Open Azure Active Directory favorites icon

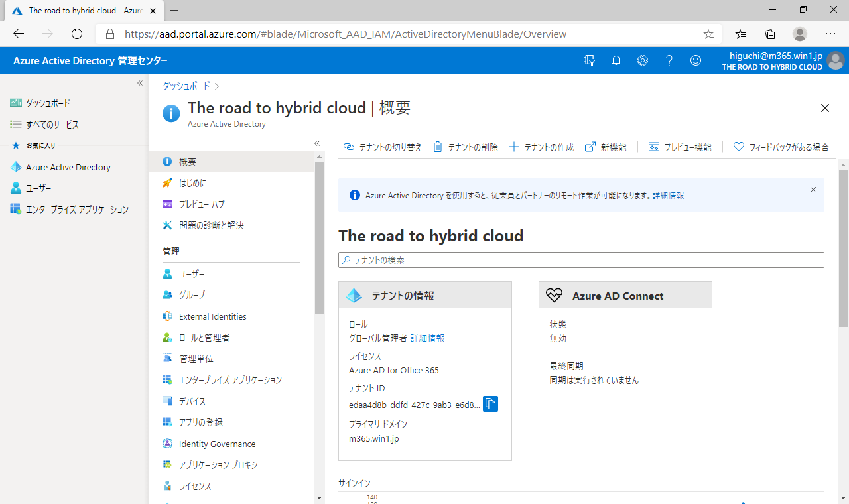tap(16, 167)
